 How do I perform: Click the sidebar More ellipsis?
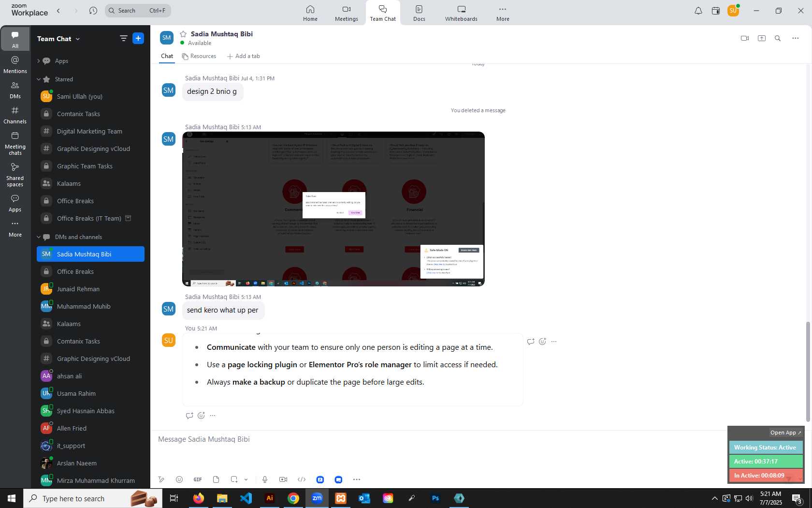click(15, 228)
